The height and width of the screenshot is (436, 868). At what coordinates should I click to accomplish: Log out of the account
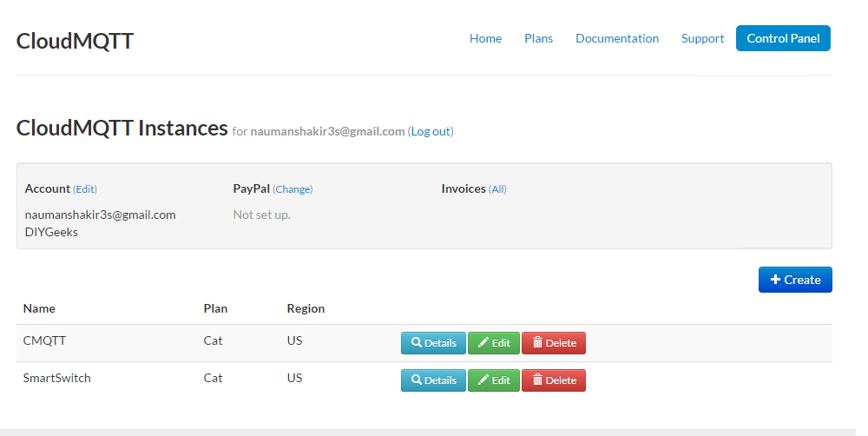pyautogui.click(x=431, y=131)
